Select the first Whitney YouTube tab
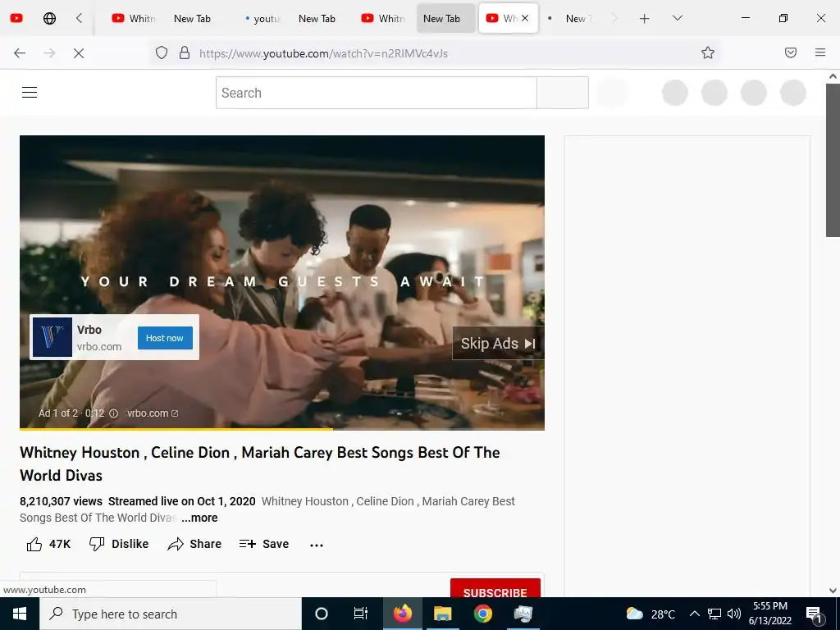 pos(134,18)
